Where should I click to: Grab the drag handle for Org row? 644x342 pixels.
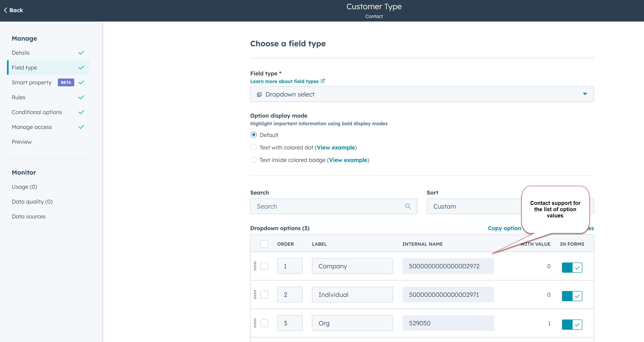pyautogui.click(x=255, y=323)
